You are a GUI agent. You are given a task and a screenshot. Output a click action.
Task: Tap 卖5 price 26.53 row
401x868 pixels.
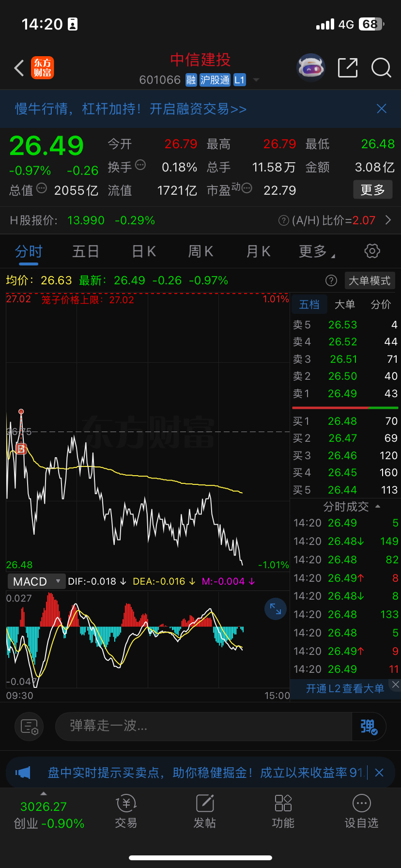pos(345,325)
